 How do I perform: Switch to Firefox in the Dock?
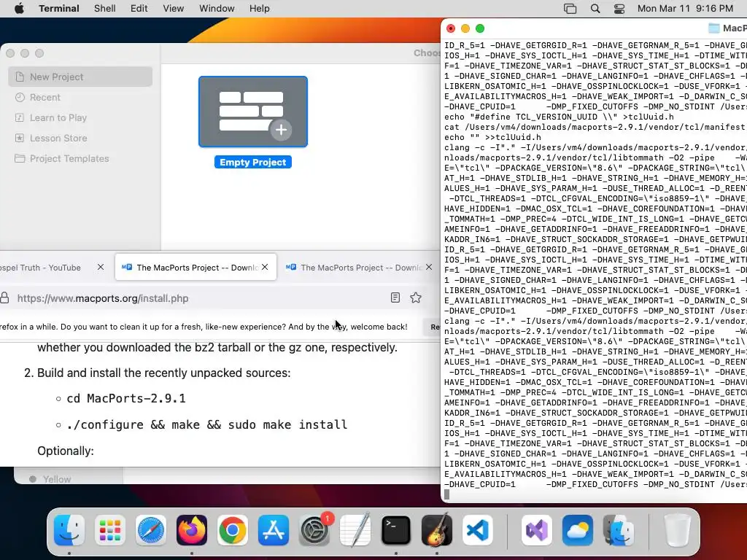tap(192, 530)
